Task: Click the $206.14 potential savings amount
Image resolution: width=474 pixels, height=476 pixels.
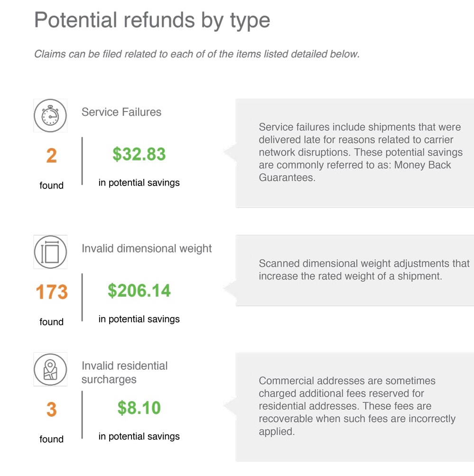Action: pyautogui.click(x=139, y=290)
